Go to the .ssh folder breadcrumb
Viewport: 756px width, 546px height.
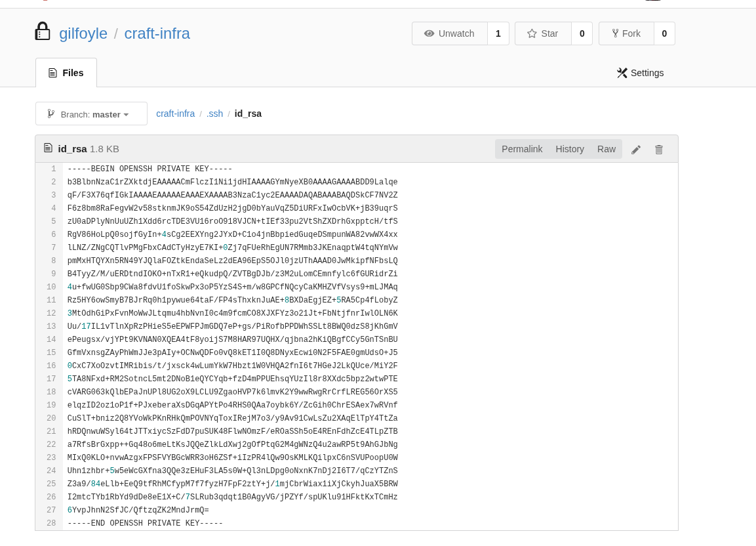coord(214,114)
